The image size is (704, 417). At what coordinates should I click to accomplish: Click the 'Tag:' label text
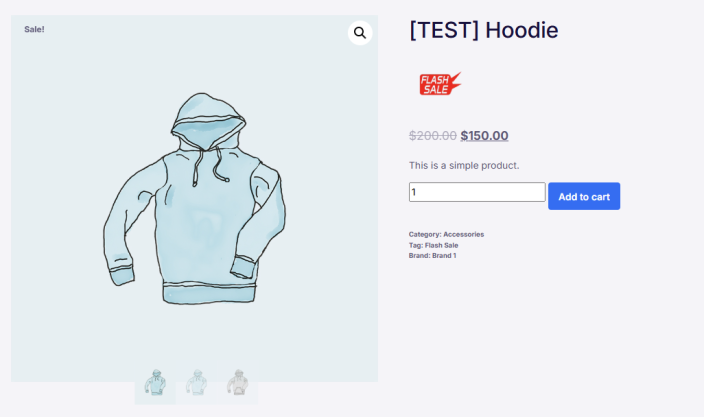tap(416, 245)
